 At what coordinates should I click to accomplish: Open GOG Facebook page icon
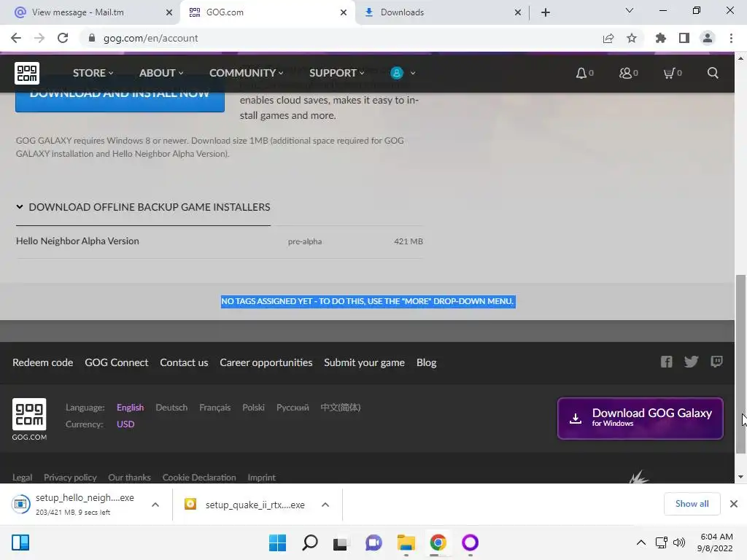(x=667, y=362)
